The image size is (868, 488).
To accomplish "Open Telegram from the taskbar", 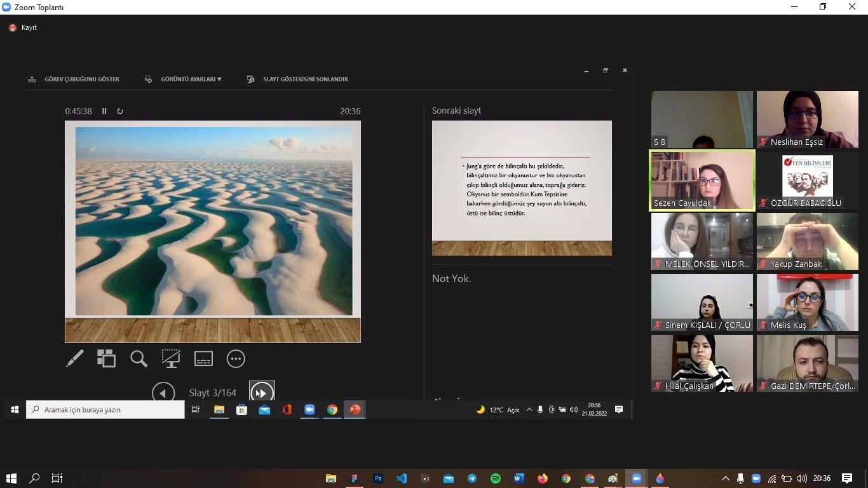I will click(x=472, y=478).
